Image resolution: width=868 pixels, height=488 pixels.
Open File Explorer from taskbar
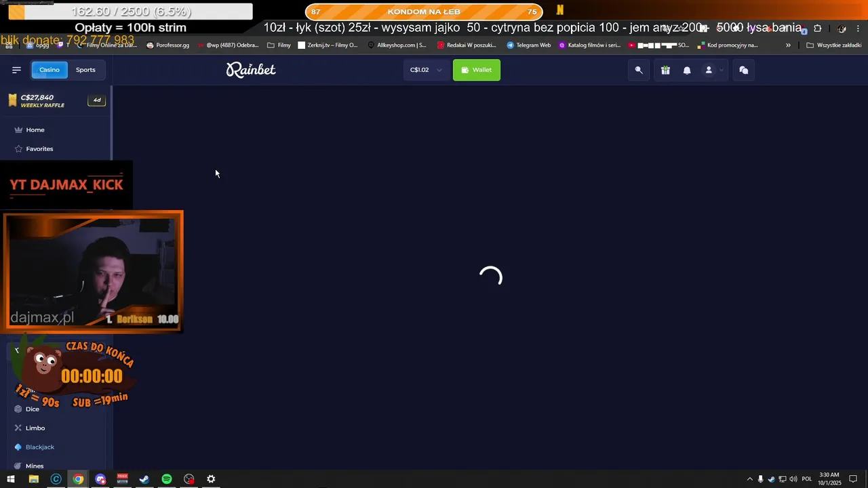point(33,479)
